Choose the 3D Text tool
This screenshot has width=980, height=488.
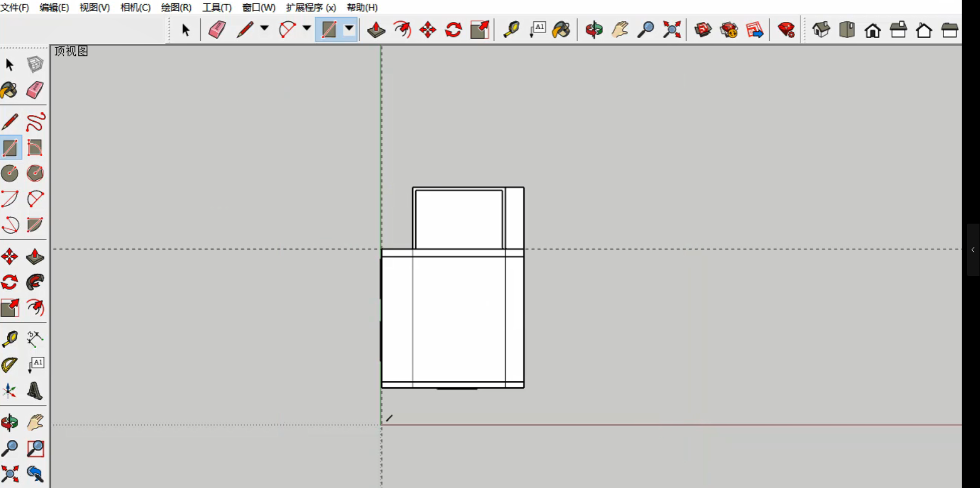point(35,391)
